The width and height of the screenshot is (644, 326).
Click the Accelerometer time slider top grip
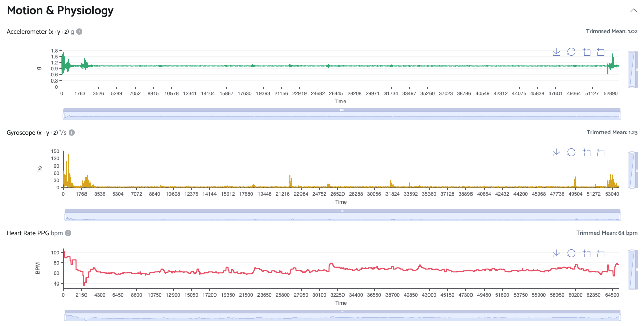click(341, 110)
